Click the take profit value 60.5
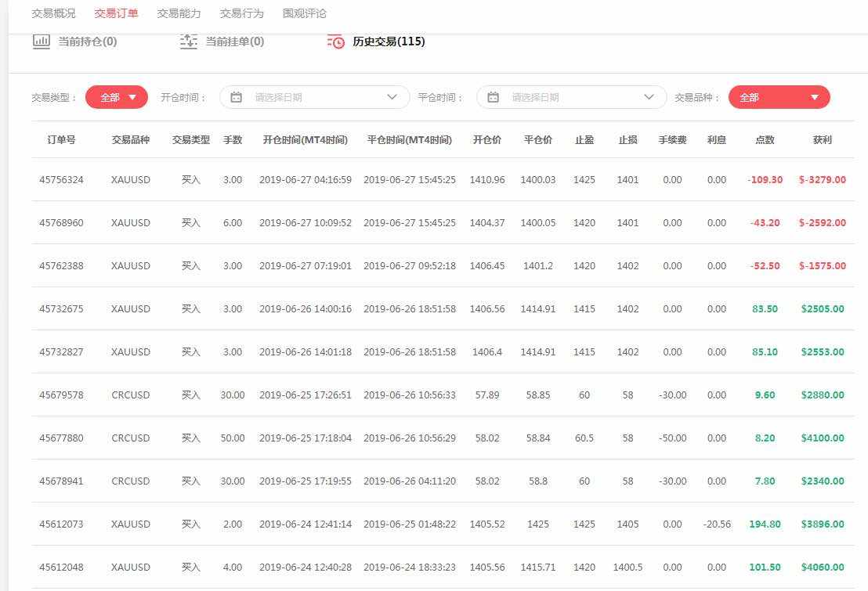 [x=584, y=438]
